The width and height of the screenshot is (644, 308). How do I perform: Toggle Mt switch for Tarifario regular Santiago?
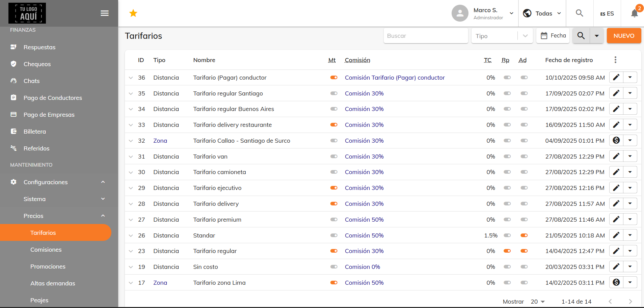point(334,93)
